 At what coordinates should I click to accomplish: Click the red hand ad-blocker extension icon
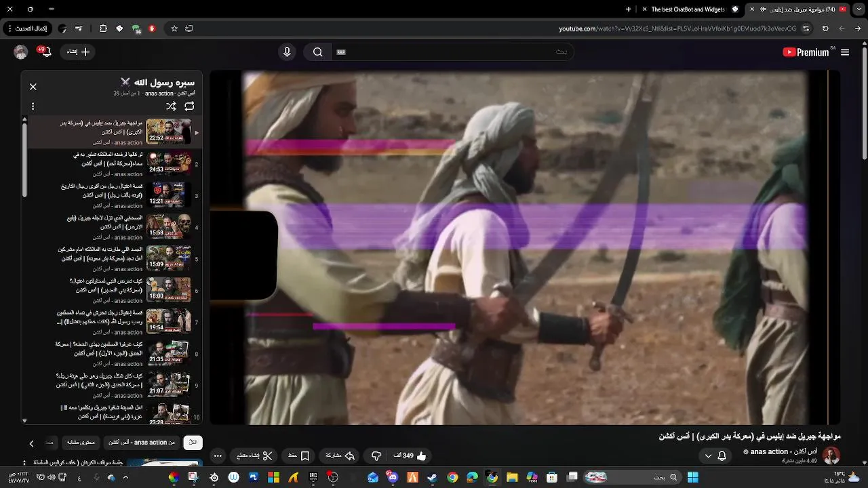[152, 28]
